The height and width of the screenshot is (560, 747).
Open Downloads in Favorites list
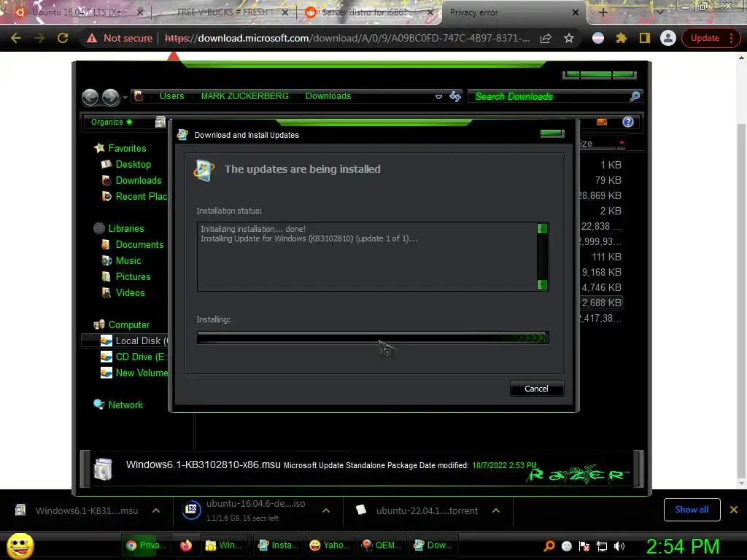138,181
